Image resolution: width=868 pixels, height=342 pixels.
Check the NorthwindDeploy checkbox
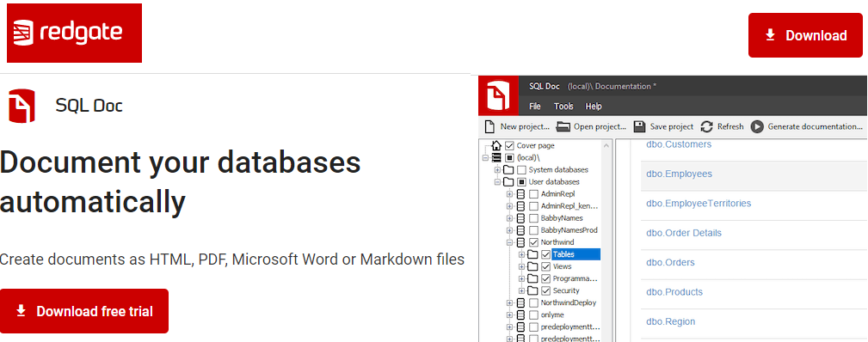coord(533,302)
